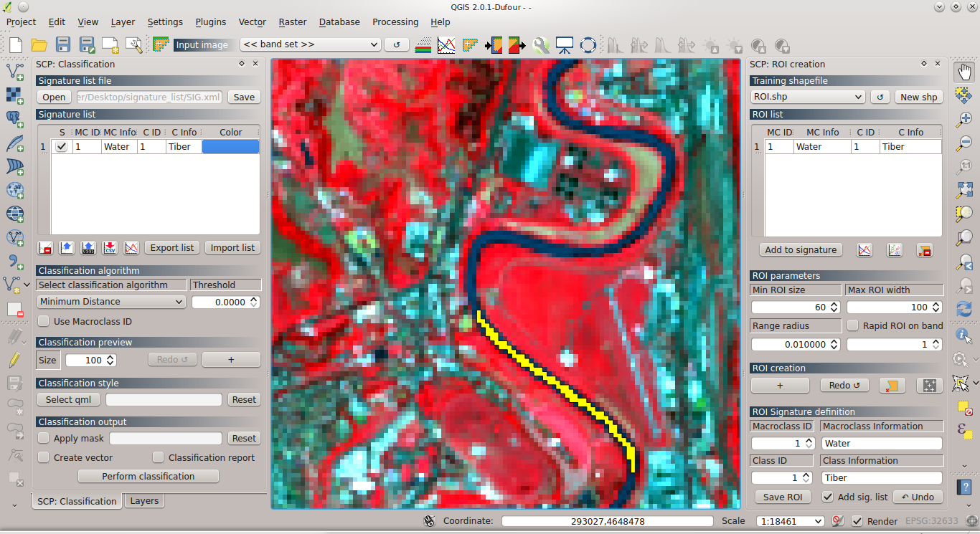Open the Minimum Distance algorithm dropdown
This screenshot has height=534, width=980.
click(x=111, y=301)
